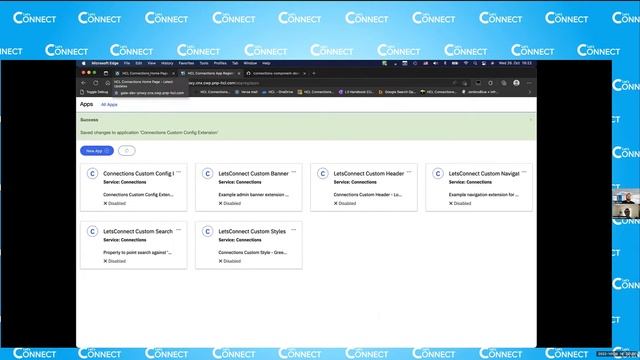Image resolution: width=640 pixels, height=360 pixels.
Task: Open the View menu in the menu bar
Action: pyautogui.click(x=151, y=63)
